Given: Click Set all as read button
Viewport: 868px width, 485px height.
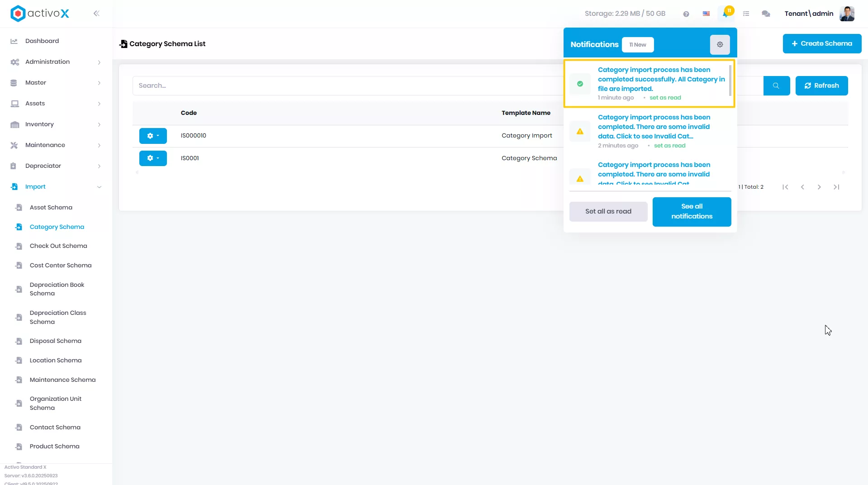Looking at the screenshot, I should click(x=608, y=212).
